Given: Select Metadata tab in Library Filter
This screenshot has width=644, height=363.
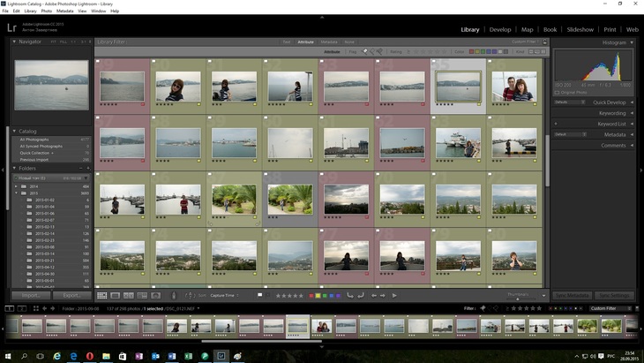Looking at the screenshot, I should tap(328, 42).
